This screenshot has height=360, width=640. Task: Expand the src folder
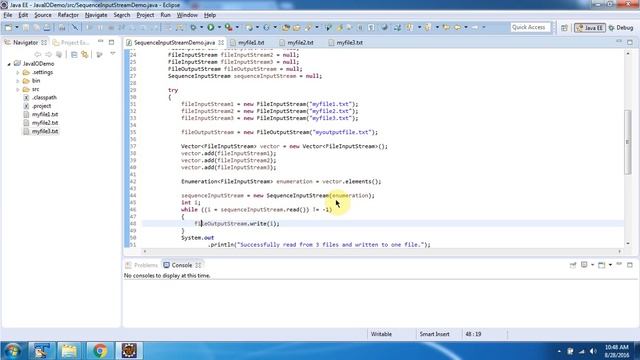click(x=18, y=89)
